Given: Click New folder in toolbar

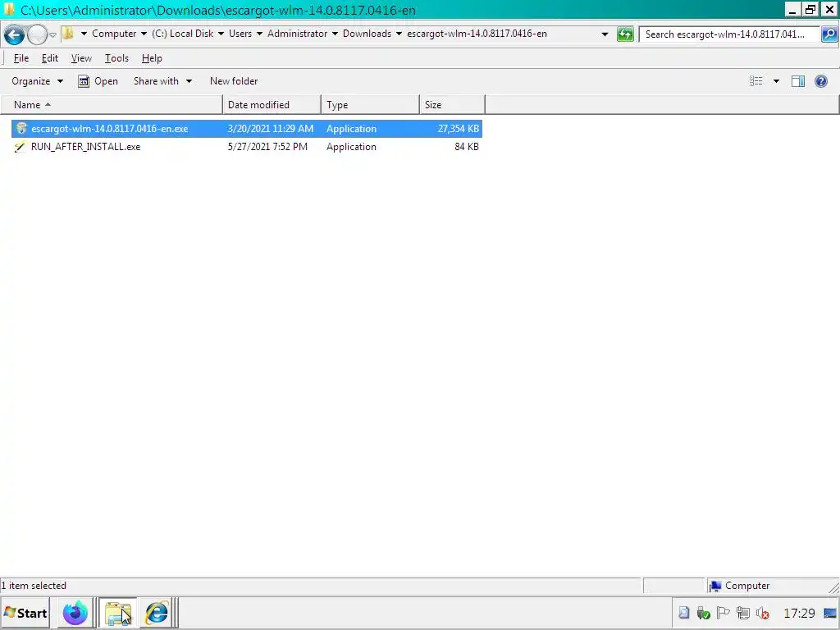Looking at the screenshot, I should (x=234, y=81).
